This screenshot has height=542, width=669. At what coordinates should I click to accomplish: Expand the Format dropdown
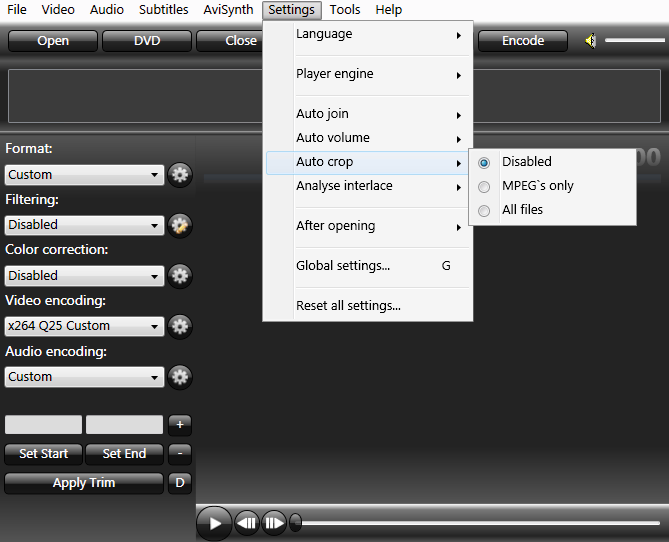tap(84, 175)
